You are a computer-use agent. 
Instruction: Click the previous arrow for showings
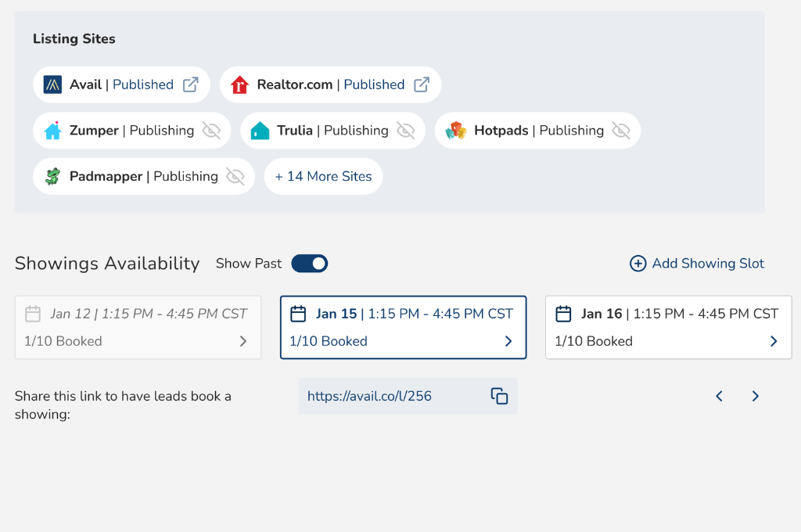[719, 396]
